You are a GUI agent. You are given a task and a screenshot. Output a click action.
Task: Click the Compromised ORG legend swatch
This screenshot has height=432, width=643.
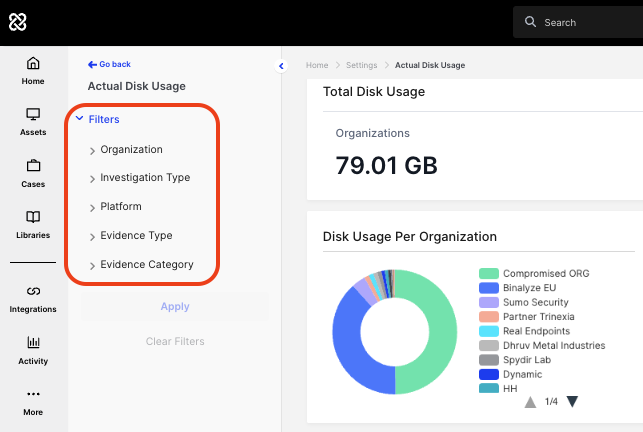(x=489, y=273)
